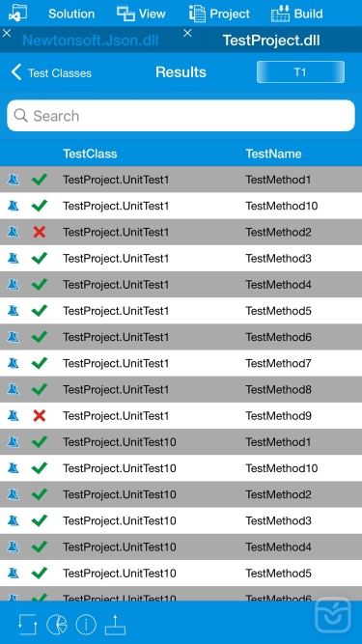Click flask icon for UnitTest1 TestMethod8 row
The height and width of the screenshot is (644, 362).
point(14,389)
